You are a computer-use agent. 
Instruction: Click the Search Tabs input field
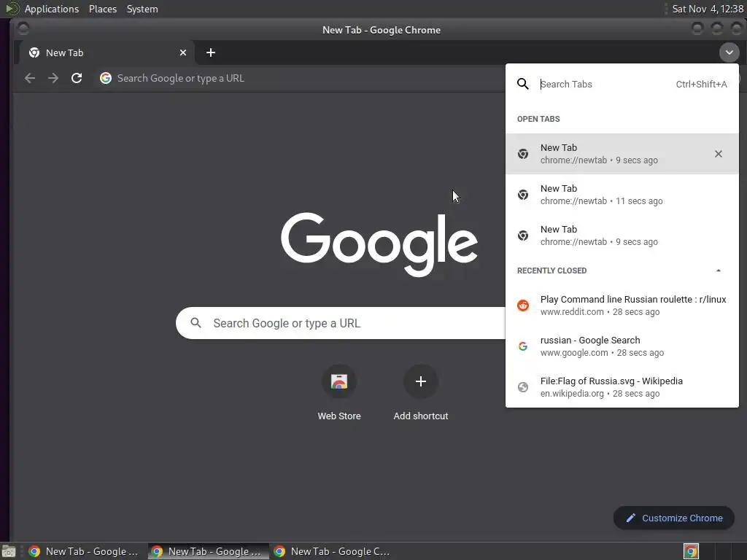point(605,85)
